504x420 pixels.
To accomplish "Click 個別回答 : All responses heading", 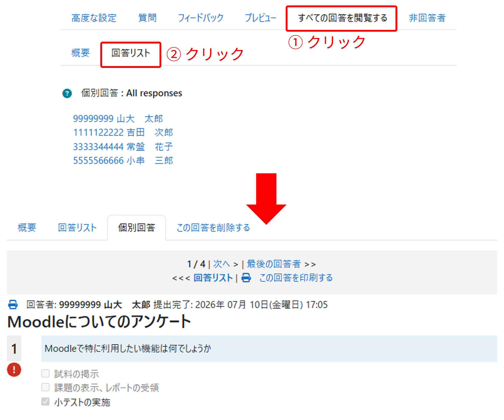I will [132, 93].
